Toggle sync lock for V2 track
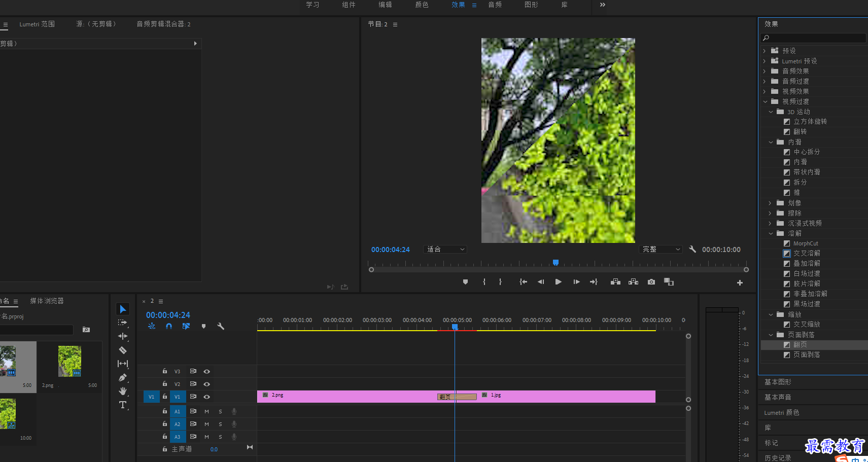Screen dimensions: 868x462 coord(193,384)
